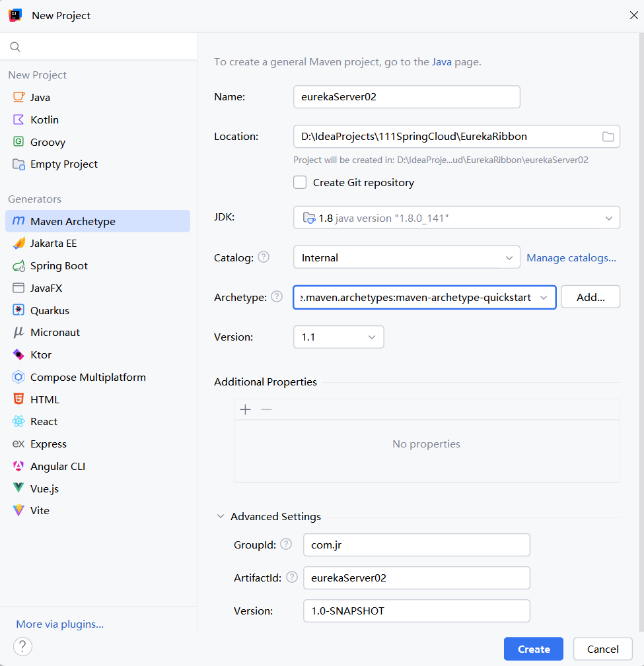
Task: Open Catalog help question mark
Action: point(264,257)
